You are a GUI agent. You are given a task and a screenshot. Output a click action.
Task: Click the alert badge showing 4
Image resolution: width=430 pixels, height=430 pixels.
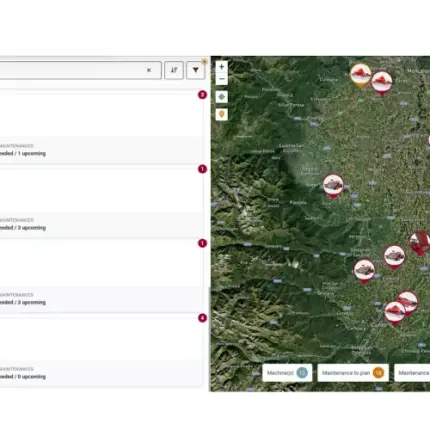(202, 318)
